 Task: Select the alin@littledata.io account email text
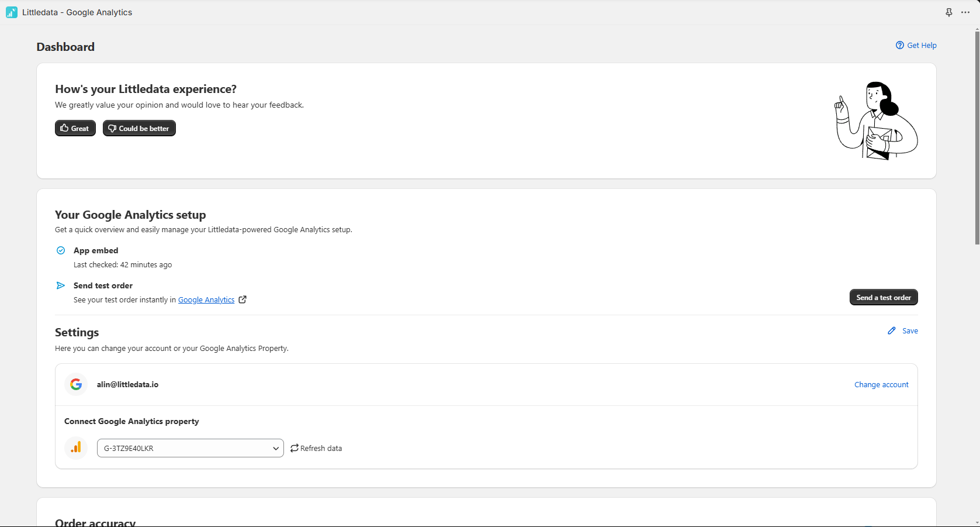(127, 384)
